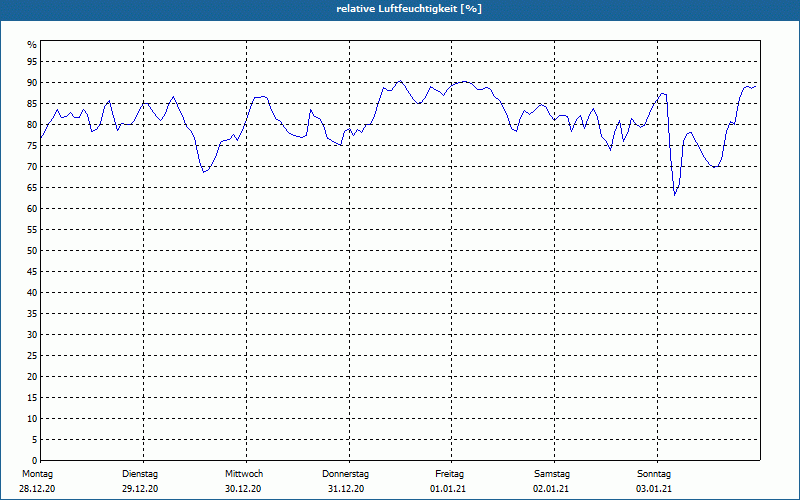This screenshot has width=800, height=500.
Task: Select the 15 y-axis value
Action: 32,397
